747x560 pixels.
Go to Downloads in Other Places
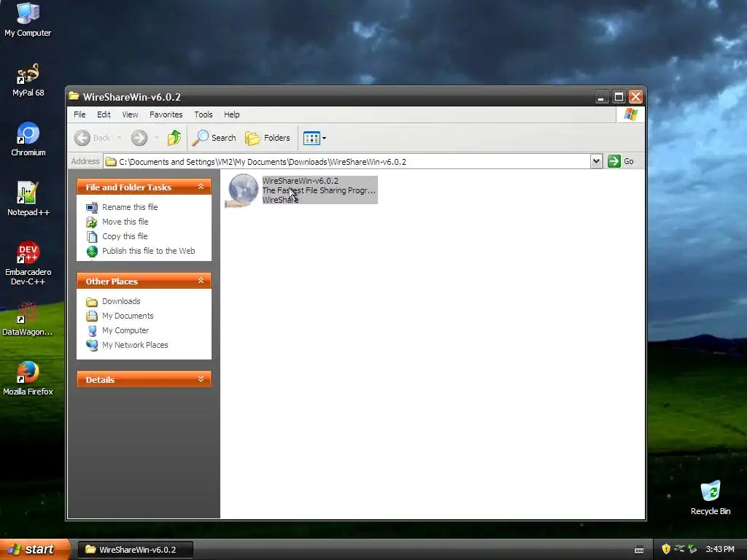(x=113, y=301)
